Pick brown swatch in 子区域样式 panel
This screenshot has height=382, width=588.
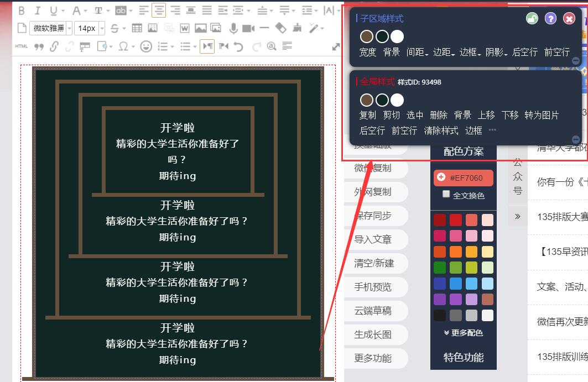pos(366,36)
